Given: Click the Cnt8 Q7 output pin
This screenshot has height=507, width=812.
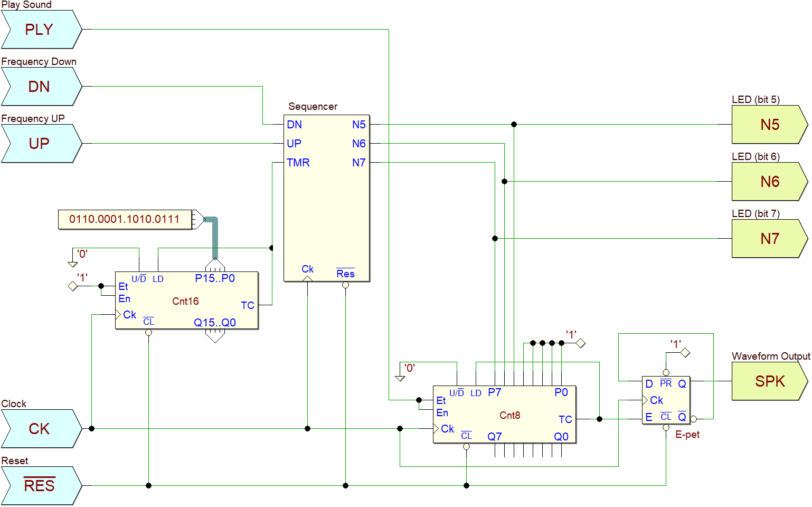Looking at the screenshot, I should tap(495, 437).
